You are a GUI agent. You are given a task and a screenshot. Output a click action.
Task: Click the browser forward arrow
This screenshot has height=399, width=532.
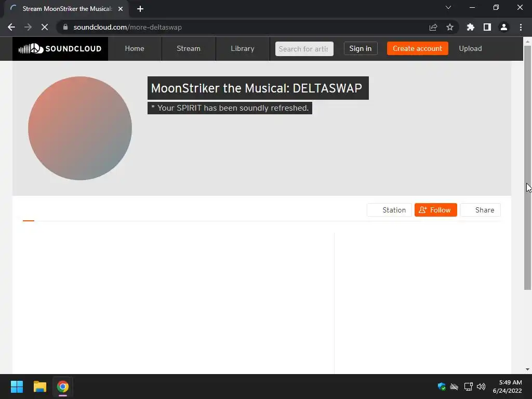[28, 27]
